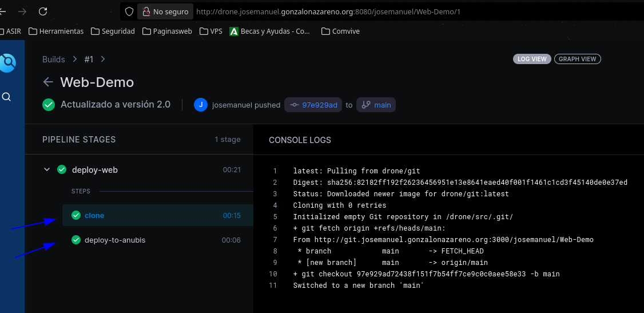Open the main branch link
Viewport: 644px width, 313px height.
click(x=376, y=105)
